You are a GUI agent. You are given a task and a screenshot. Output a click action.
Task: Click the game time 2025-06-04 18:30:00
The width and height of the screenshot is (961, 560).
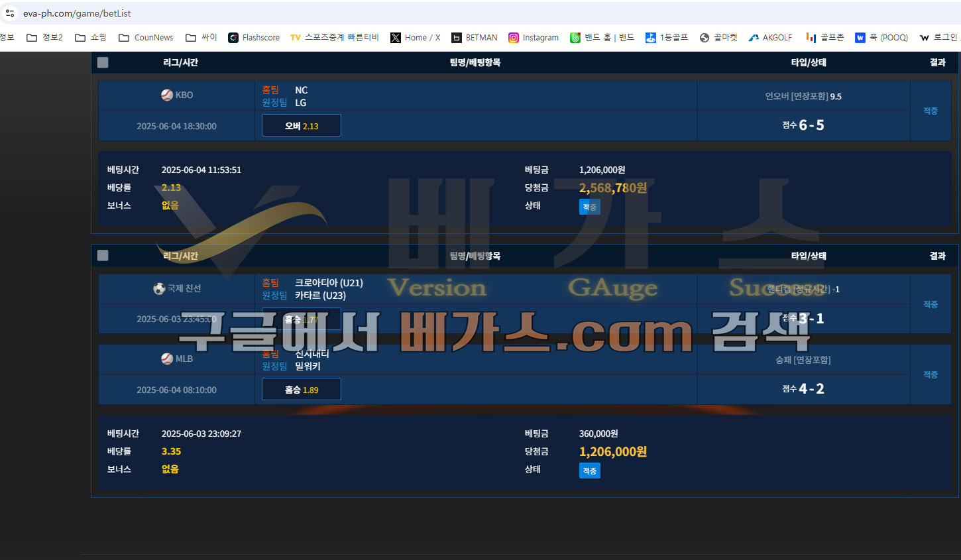(176, 126)
